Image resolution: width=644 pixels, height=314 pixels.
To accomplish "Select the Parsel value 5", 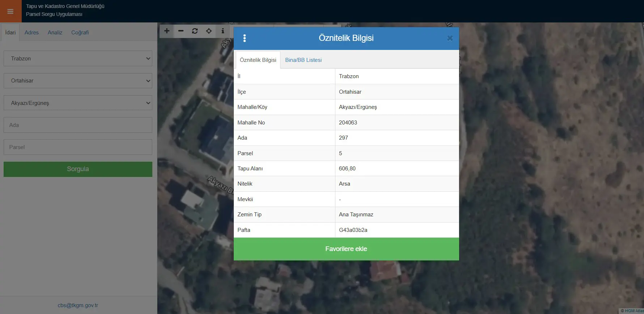I will coord(340,153).
